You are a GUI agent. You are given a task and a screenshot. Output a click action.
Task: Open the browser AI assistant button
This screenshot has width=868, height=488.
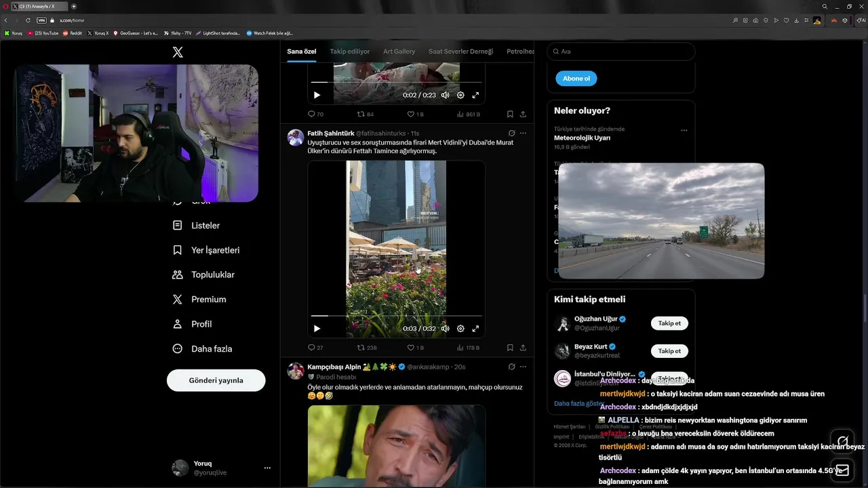[x=861, y=20]
